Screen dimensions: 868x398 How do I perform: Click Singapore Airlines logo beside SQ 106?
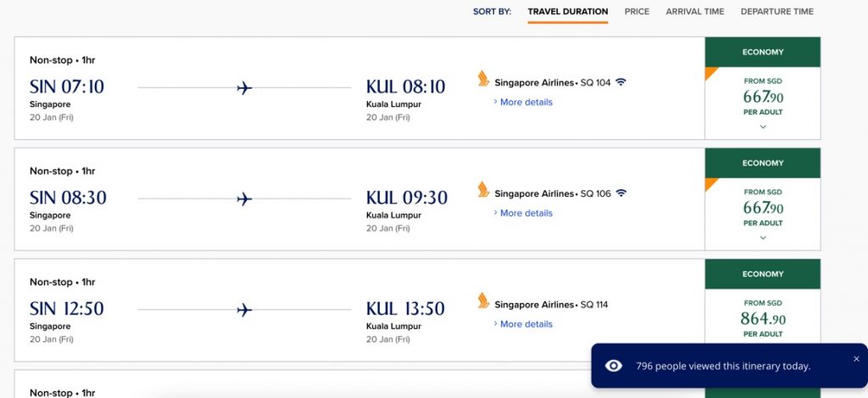pyautogui.click(x=483, y=189)
